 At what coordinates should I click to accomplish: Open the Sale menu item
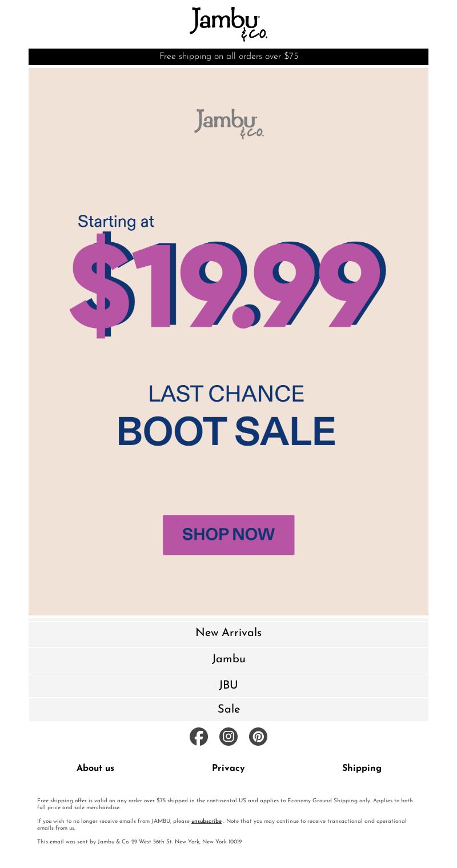[x=228, y=709]
